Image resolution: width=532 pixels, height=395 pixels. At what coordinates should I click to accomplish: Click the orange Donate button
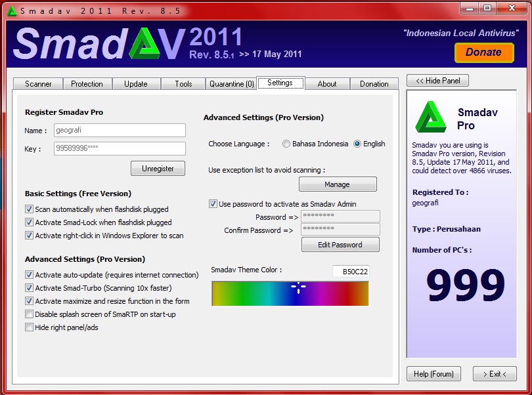(x=484, y=52)
